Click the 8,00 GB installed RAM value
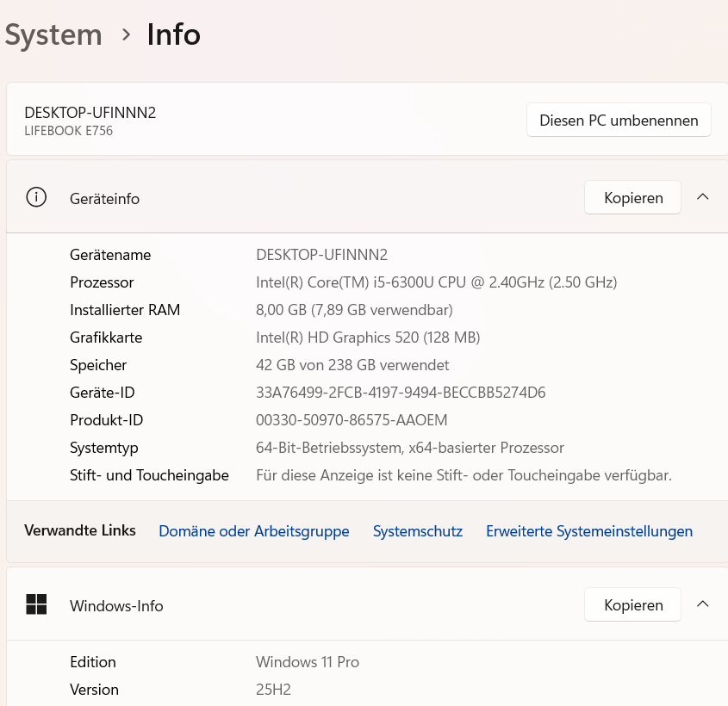728x706 pixels. click(x=354, y=310)
